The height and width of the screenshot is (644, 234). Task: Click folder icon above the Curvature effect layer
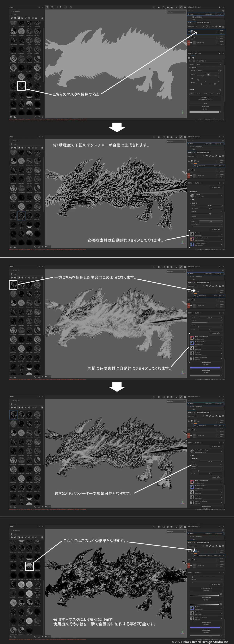pyautogui.click(x=220, y=156)
